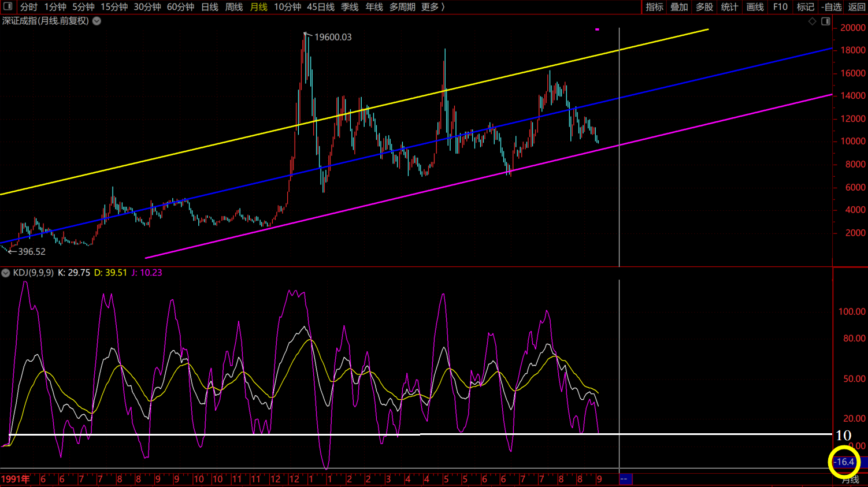Image resolution: width=868 pixels, height=487 pixels.
Task: Click the diamond icon above the chart
Action: coord(812,21)
